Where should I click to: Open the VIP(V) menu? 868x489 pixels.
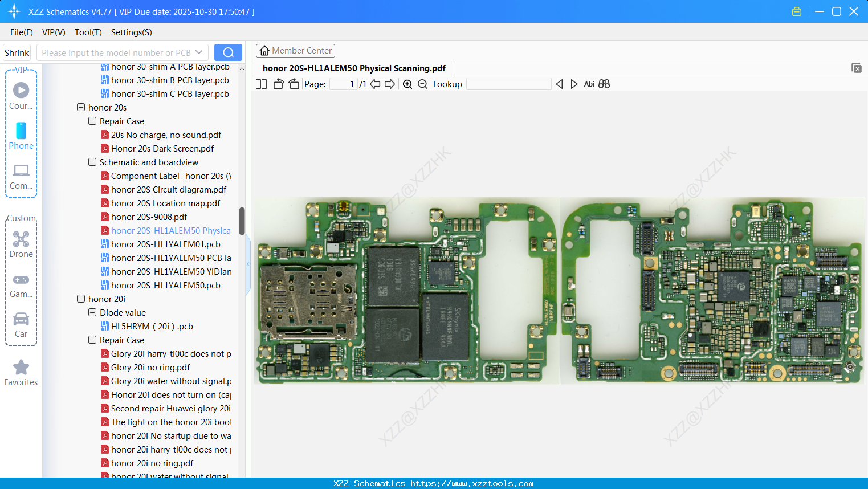click(54, 32)
